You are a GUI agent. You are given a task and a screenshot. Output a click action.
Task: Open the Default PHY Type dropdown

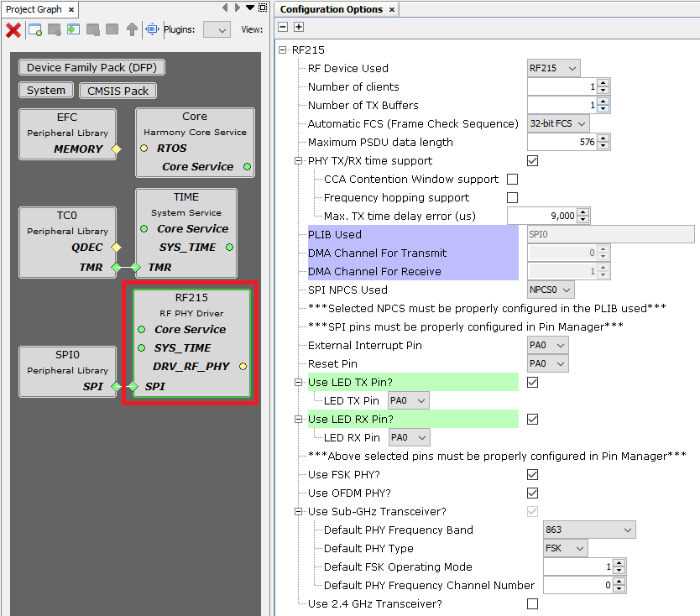[x=565, y=548]
